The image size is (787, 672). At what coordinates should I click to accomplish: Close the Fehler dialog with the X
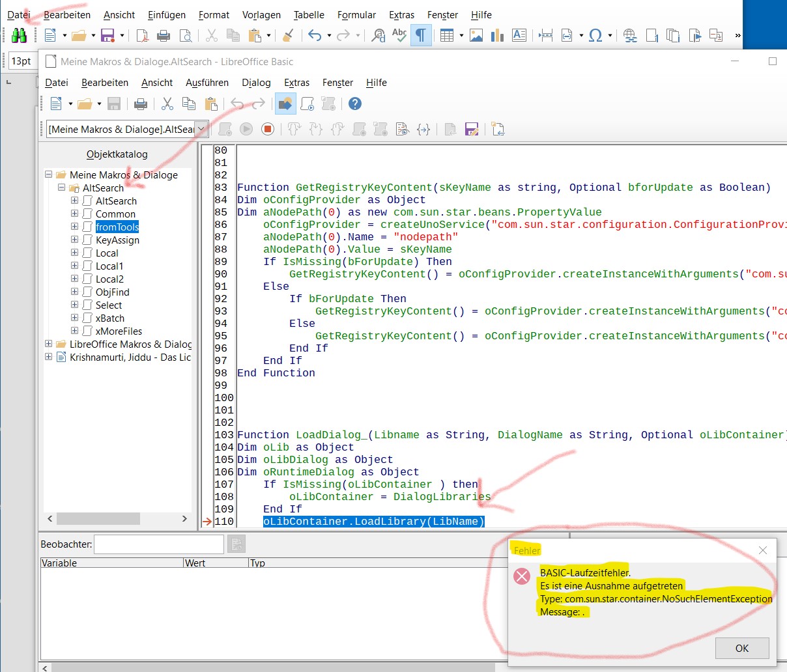point(762,550)
